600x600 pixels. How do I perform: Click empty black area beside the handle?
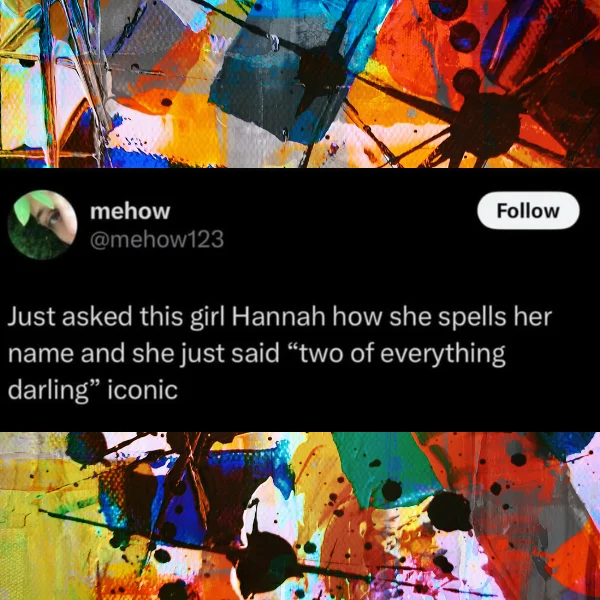pos(344,240)
